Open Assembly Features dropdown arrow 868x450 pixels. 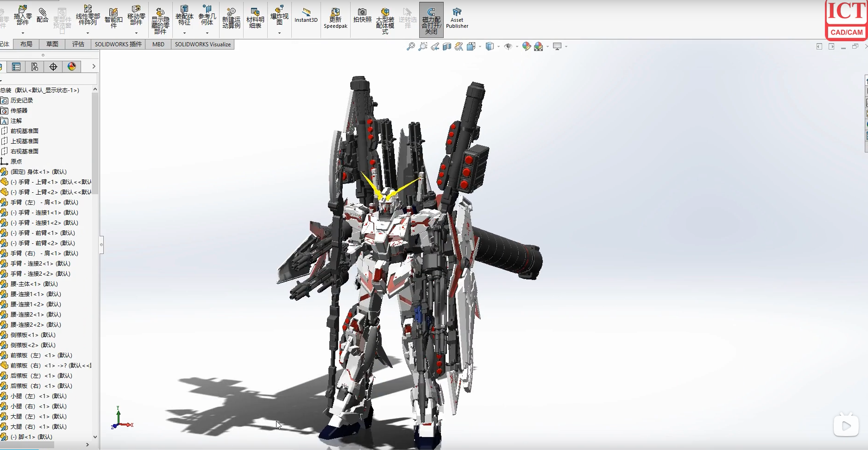[x=184, y=33]
